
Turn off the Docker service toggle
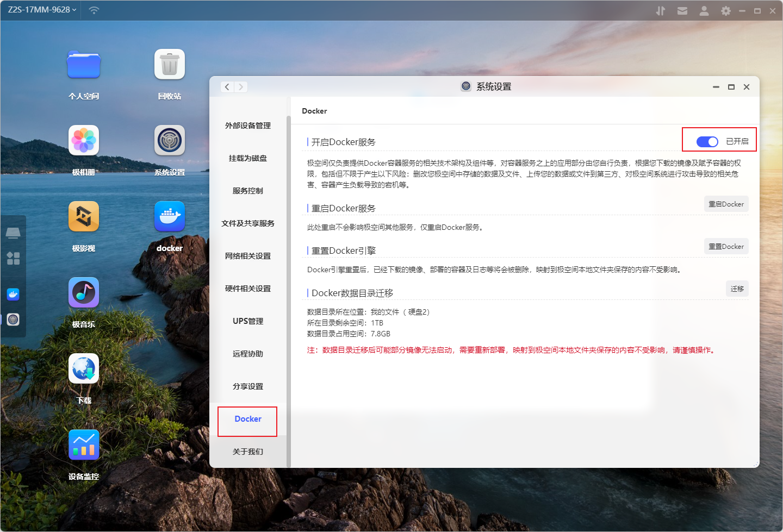click(x=707, y=142)
